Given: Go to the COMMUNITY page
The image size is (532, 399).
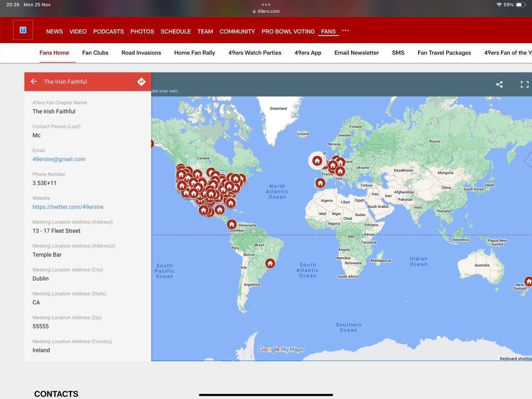Looking at the screenshot, I should pos(237,32).
